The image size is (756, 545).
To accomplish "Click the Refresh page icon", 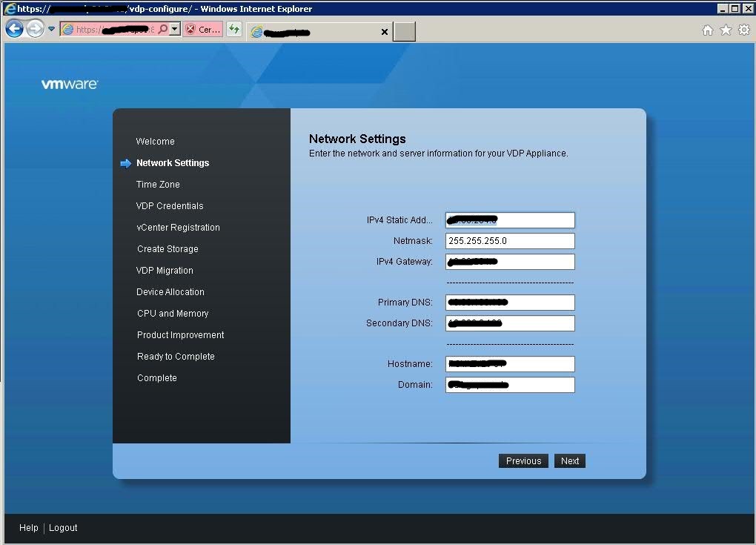I will pos(233,30).
